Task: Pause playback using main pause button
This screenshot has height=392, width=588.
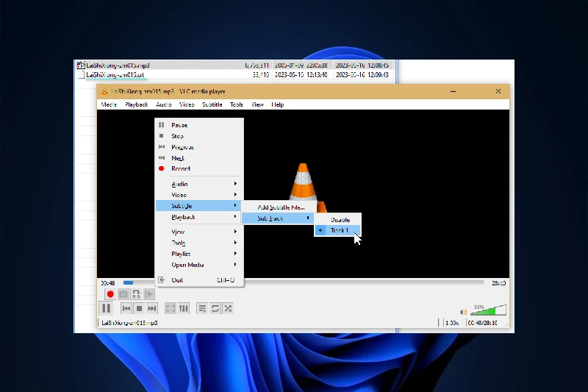Action: coord(106,308)
